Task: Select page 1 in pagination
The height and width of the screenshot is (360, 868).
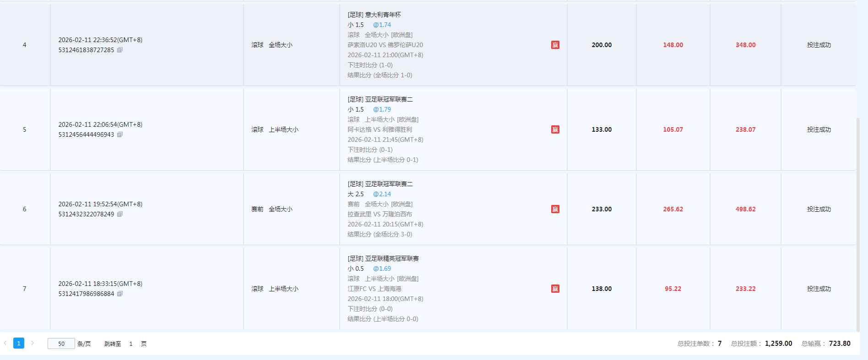Action: click(x=19, y=343)
